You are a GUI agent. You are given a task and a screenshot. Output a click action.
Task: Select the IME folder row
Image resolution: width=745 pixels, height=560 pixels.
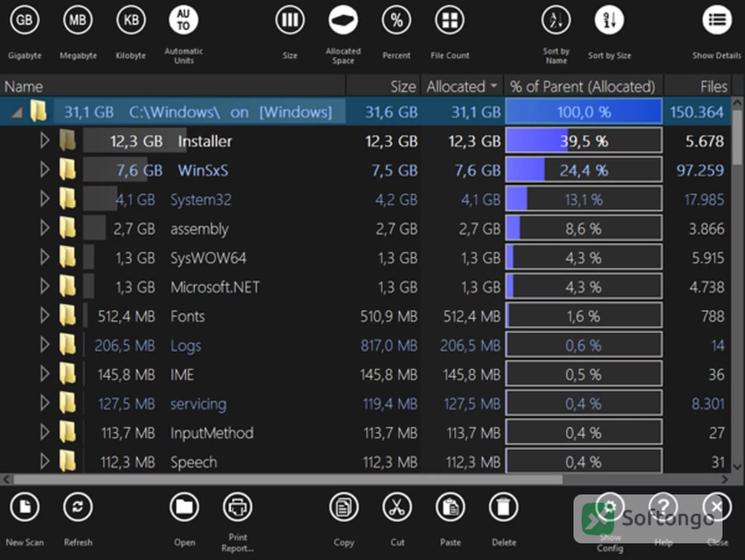pyautogui.click(x=366, y=374)
